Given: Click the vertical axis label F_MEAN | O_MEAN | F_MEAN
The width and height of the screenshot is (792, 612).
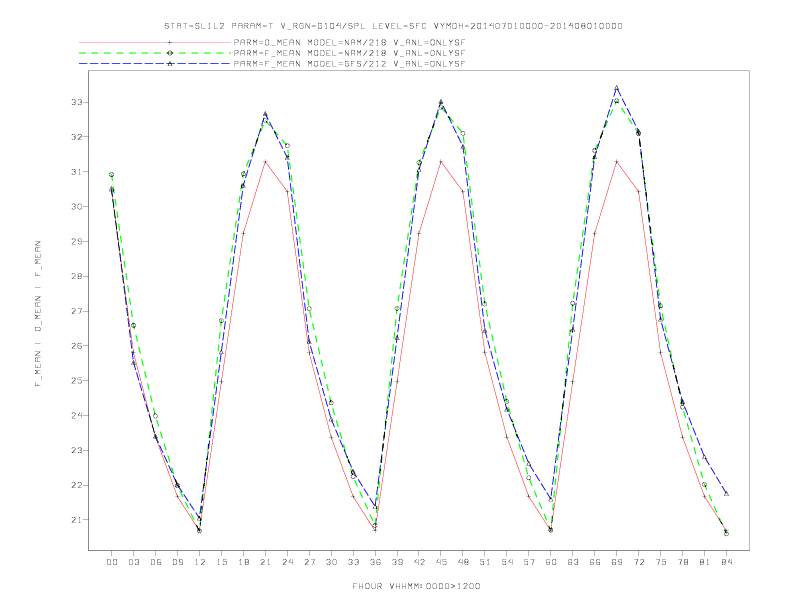Looking at the screenshot, I should pos(38,314).
